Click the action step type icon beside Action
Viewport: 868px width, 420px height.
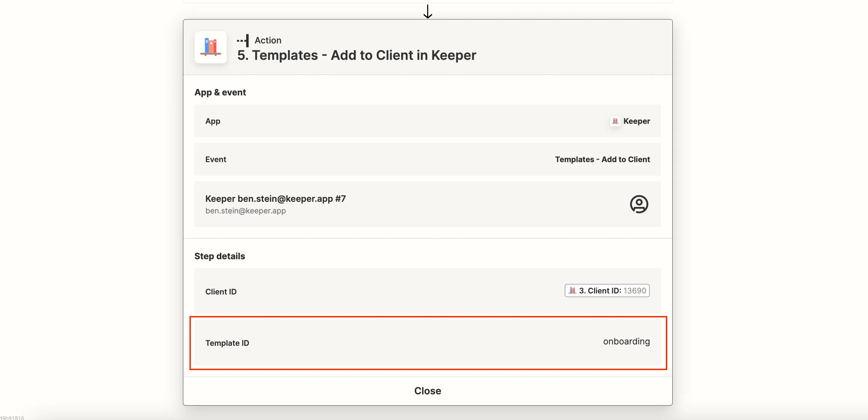click(x=243, y=40)
